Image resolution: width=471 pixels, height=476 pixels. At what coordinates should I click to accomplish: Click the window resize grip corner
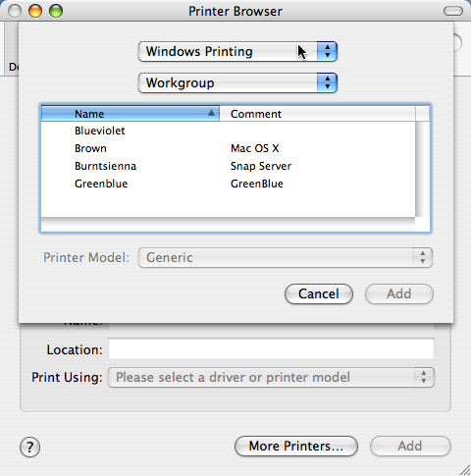coord(464,469)
